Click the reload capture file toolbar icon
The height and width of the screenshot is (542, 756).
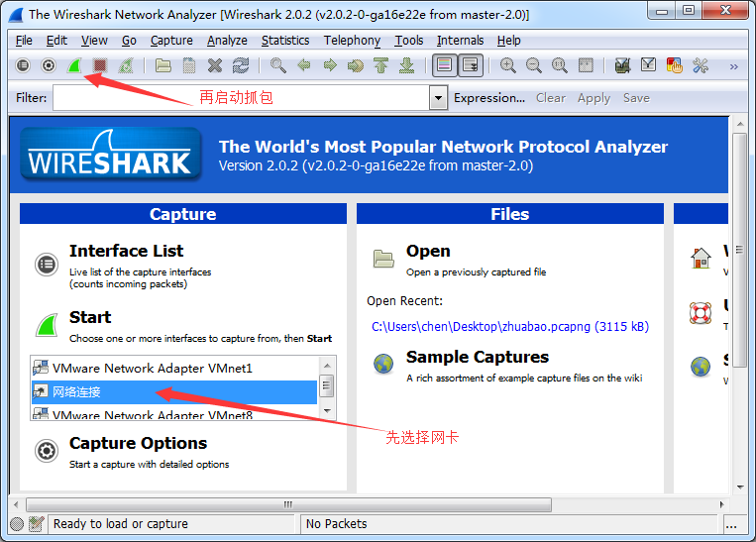[x=241, y=65]
